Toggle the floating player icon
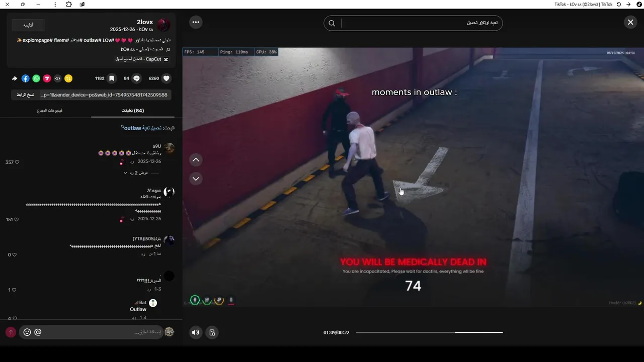The height and width of the screenshot is (362, 644). [x=212, y=332]
